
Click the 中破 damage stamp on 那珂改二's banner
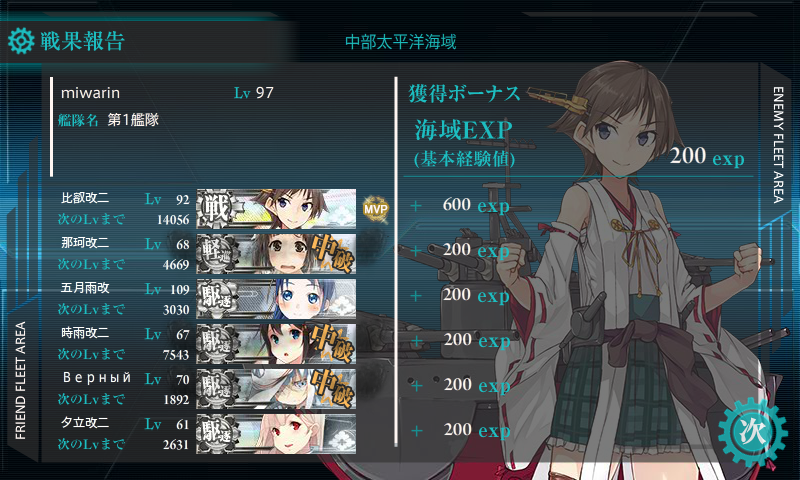pos(333,254)
